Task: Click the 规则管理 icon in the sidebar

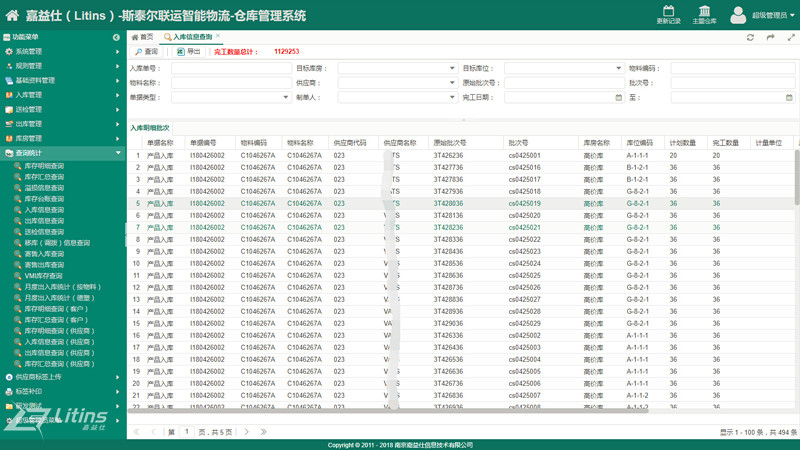Action: [x=9, y=66]
